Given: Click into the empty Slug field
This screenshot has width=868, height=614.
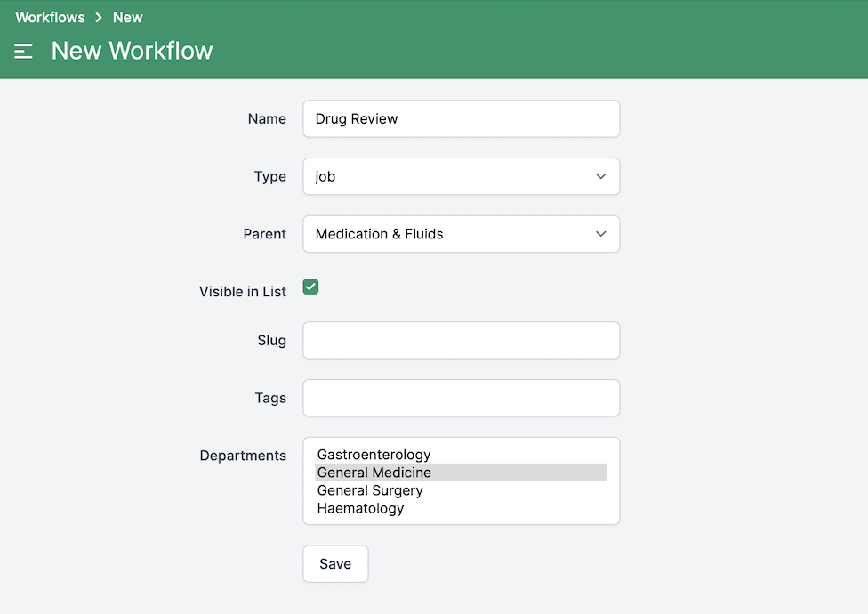Looking at the screenshot, I should [x=461, y=341].
